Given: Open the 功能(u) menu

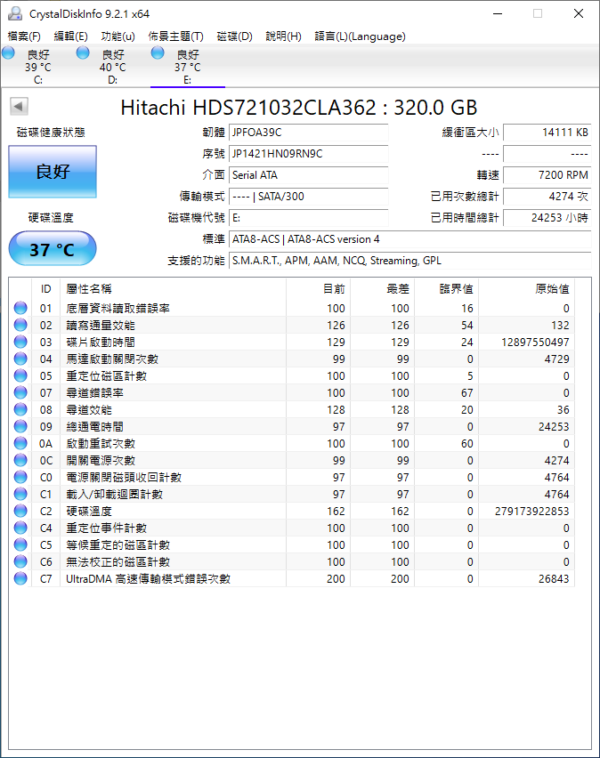Looking at the screenshot, I should (x=118, y=36).
